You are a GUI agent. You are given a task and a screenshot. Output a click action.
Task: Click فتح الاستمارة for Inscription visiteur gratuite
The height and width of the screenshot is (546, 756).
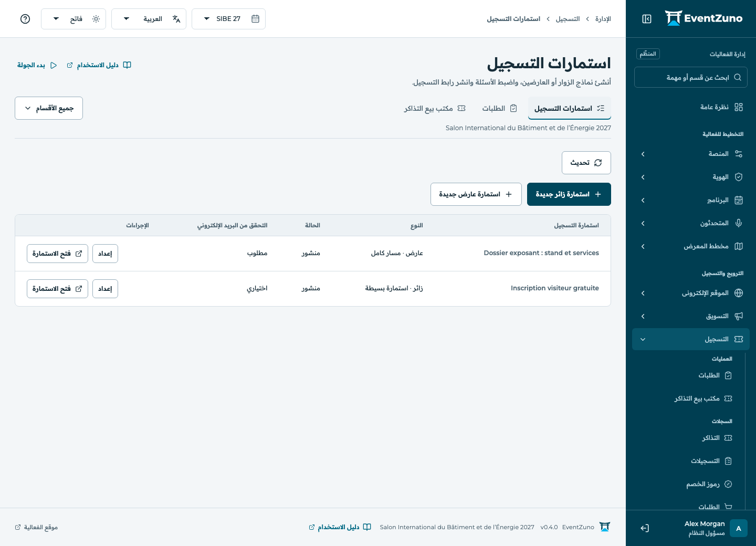pos(57,289)
